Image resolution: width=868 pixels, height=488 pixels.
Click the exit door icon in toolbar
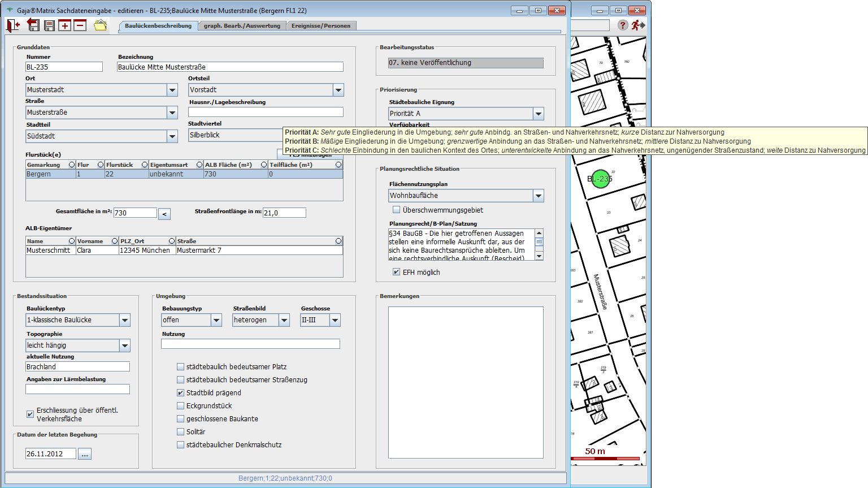tap(13, 25)
